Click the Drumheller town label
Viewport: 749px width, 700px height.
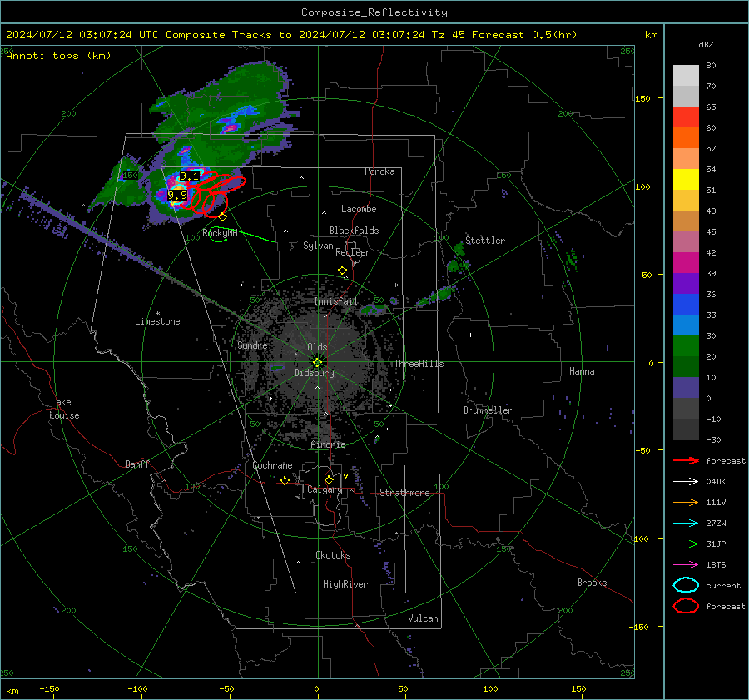coord(488,410)
